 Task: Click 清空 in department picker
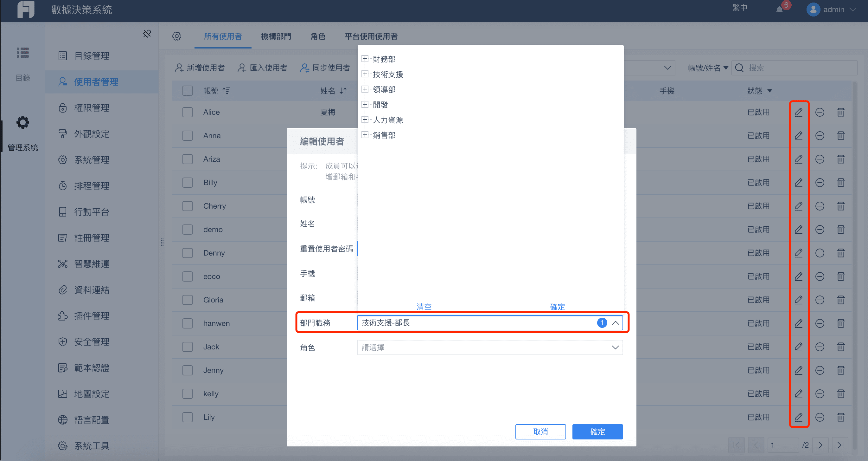[x=424, y=306]
